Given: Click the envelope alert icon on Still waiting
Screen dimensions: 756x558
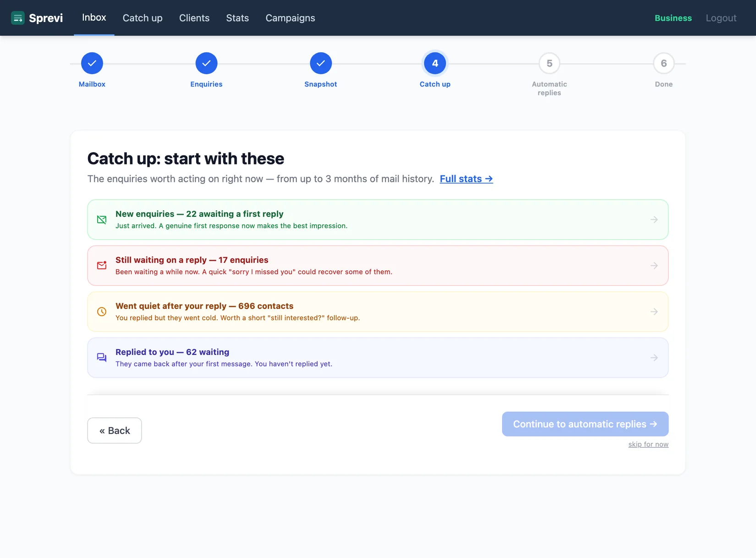Looking at the screenshot, I should [x=102, y=266].
